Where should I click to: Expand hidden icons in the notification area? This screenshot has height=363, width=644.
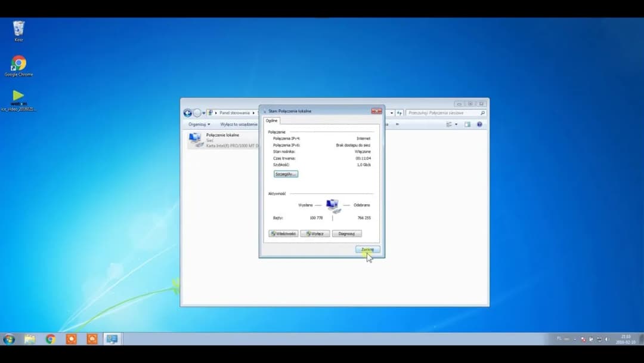tap(574, 339)
